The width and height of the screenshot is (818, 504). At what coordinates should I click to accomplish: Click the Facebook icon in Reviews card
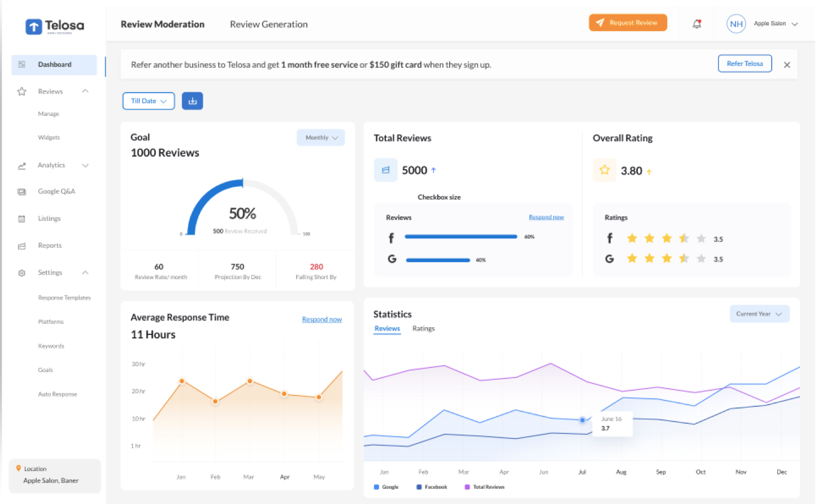tap(391, 238)
